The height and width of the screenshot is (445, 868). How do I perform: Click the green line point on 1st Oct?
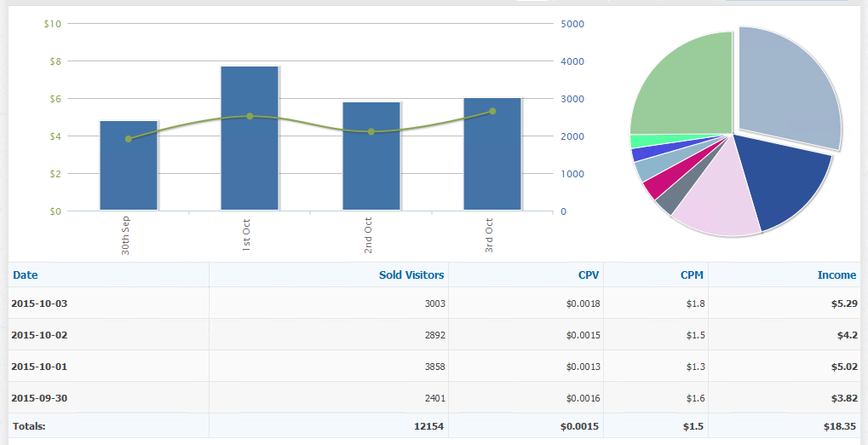[250, 116]
